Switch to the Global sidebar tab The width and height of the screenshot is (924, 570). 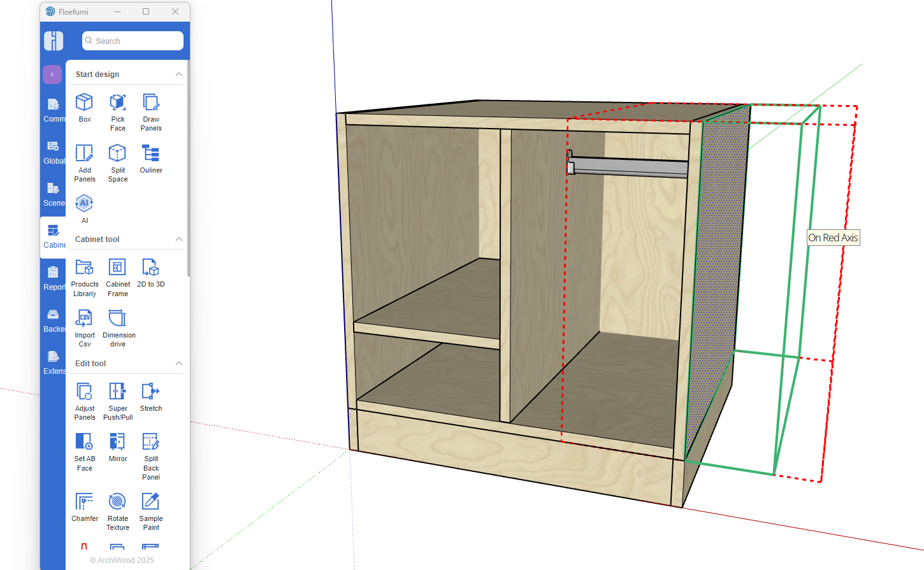[54, 153]
